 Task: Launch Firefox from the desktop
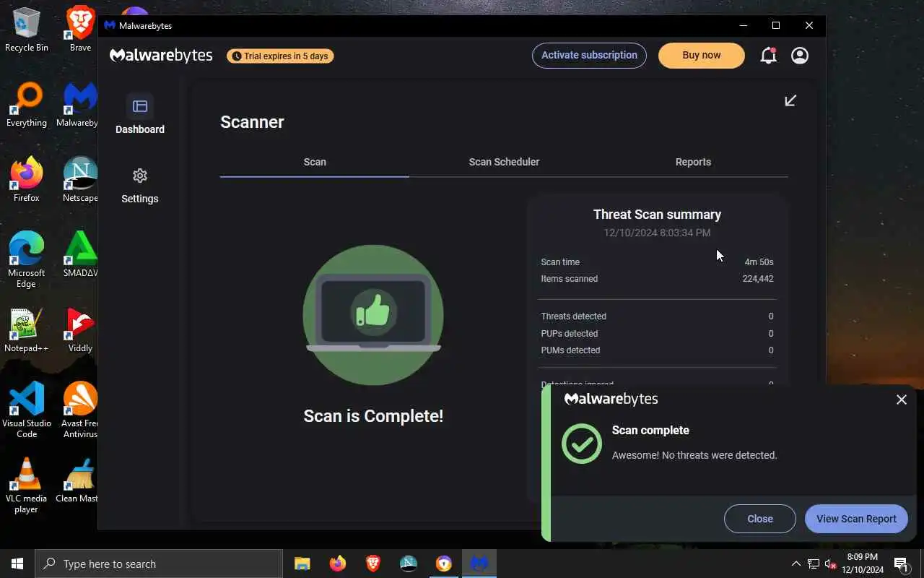pos(27,181)
